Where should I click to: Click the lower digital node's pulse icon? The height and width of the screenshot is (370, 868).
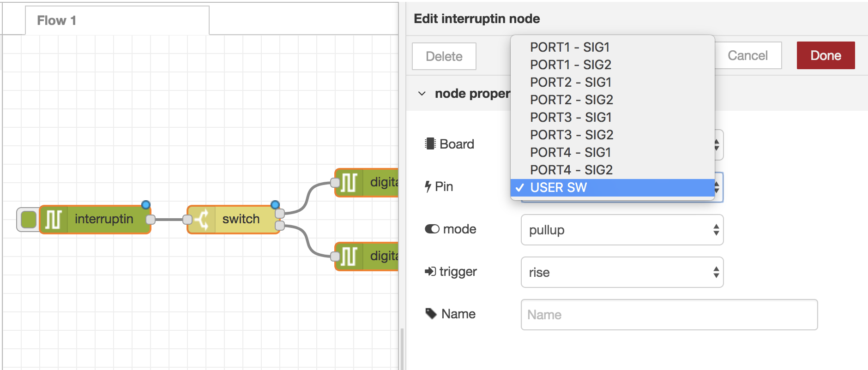coord(349,256)
